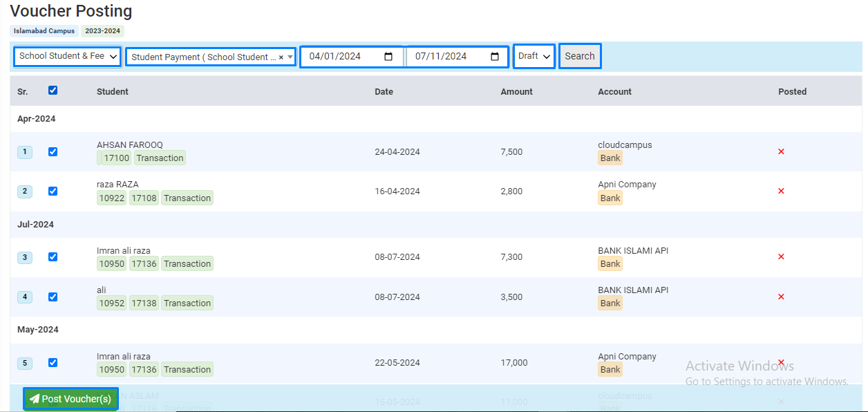Open the end date calendar picker icon

pos(495,57)
